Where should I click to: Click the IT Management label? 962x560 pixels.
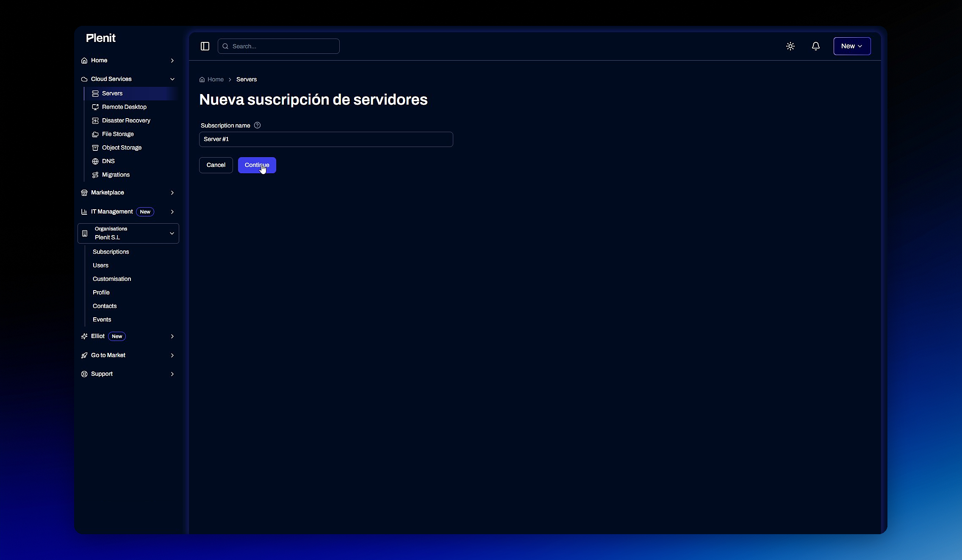[112, 212]
